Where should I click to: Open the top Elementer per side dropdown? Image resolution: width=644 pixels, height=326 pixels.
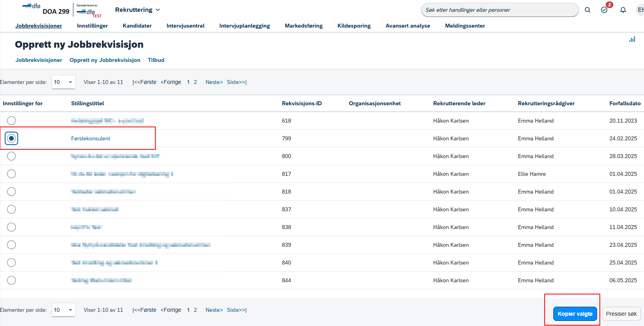pos(63,82)
